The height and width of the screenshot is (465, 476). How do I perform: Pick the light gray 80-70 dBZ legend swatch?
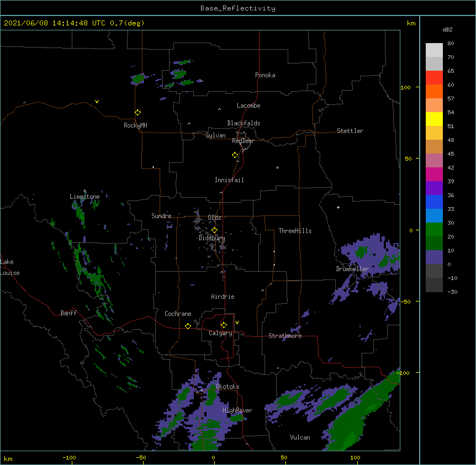[434, 50]
